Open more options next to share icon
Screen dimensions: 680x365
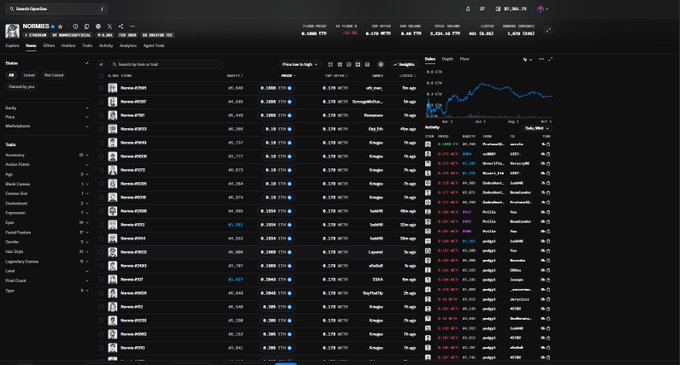pyautogui.click(x=132, y=26)
